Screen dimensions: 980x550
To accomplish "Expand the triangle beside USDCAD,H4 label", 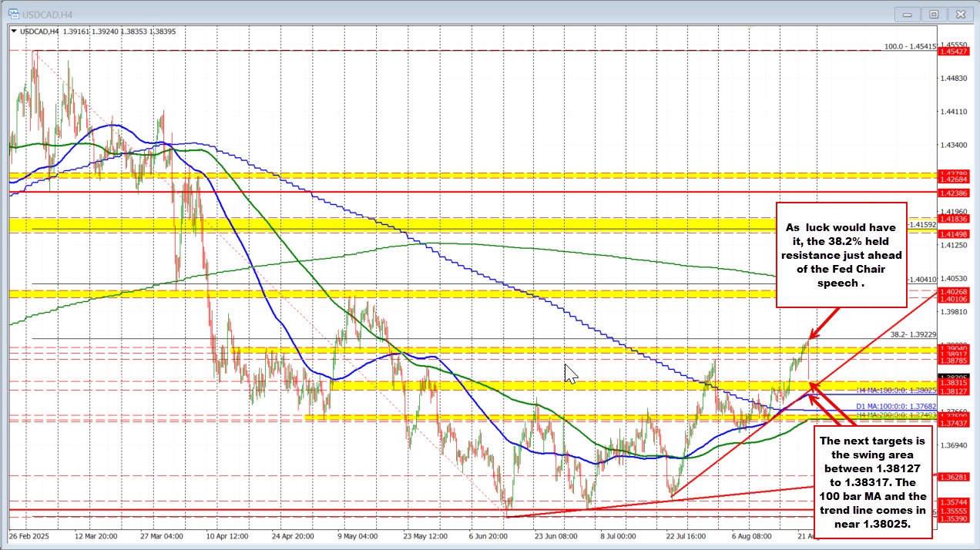I will pyautogui.click(x=12, y=32).
